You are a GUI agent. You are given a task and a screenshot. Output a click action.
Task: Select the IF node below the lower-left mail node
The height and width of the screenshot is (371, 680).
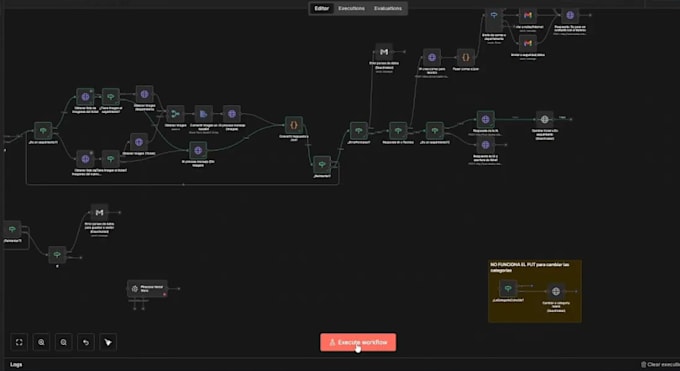tap(57, 255)
